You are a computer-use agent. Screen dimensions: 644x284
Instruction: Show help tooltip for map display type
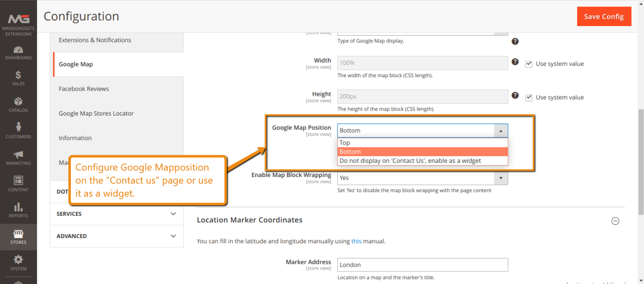(515, 41)
